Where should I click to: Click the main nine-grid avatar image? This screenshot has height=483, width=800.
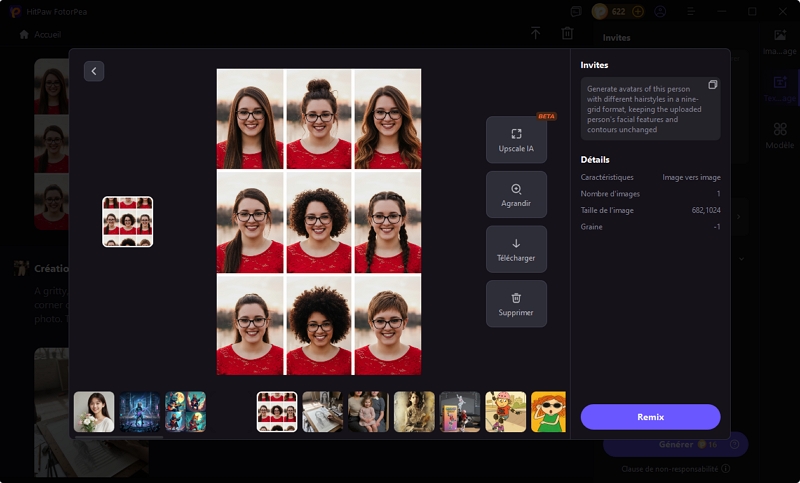(319, 221)
